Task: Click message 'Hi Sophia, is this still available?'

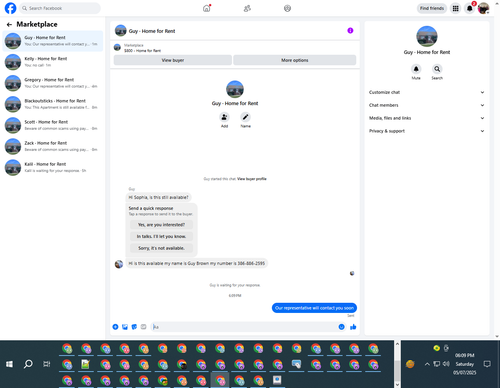Action: point(159,197)
